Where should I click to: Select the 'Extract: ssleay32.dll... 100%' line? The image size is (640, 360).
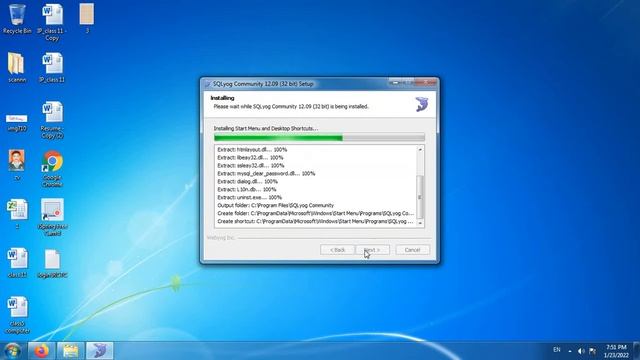[x=250, y=165]
